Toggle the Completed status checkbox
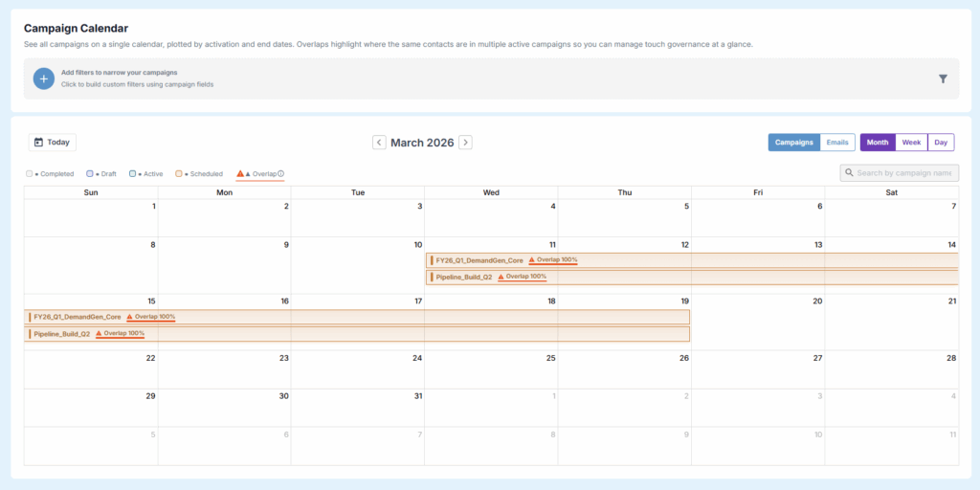980x490 pixels. (x=30, y=174)
